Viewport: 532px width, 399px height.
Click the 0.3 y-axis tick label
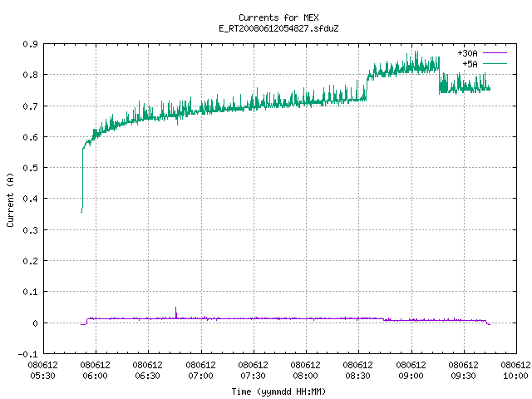point(30,230)
